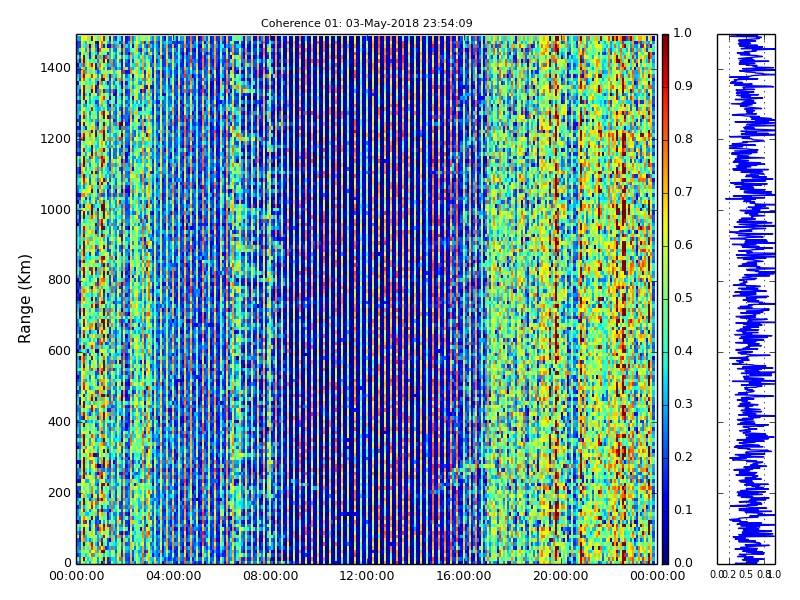
Task: Click the 16:00:00 time axis label
Action: 463,576
